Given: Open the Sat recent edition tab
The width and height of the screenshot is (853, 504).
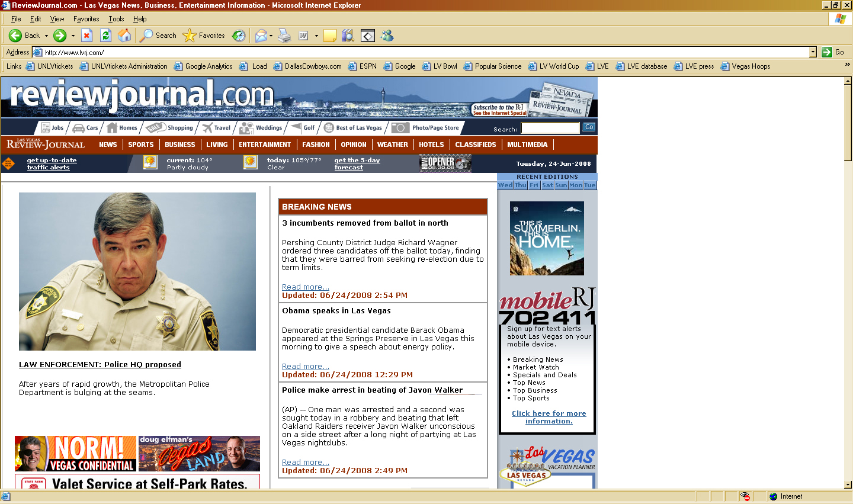Looking at the screenshot, I should 547,185.
